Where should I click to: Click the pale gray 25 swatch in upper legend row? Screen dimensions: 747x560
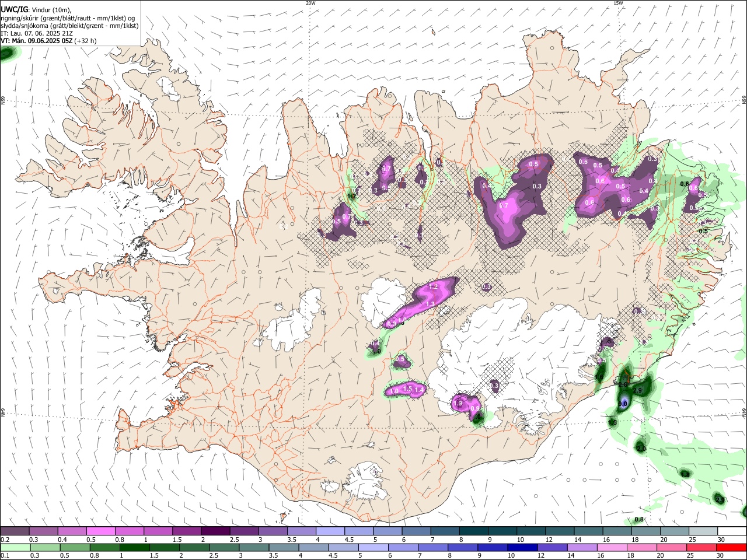click(x=704, y=531)
